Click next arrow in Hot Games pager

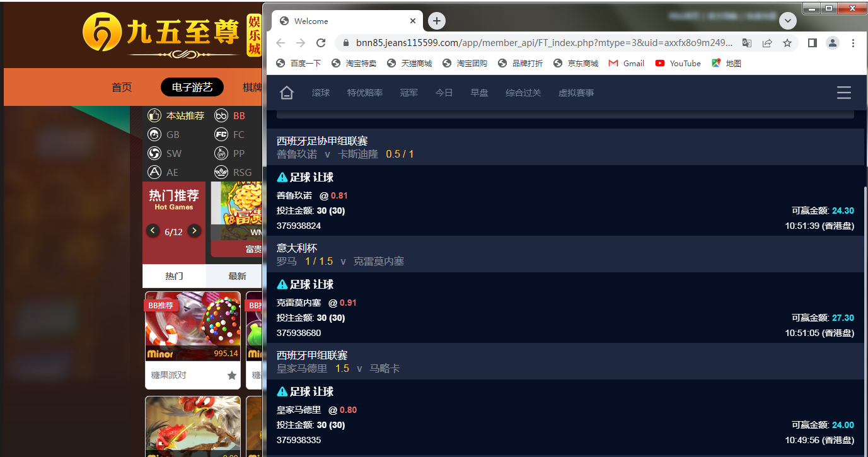click(195, 231)
